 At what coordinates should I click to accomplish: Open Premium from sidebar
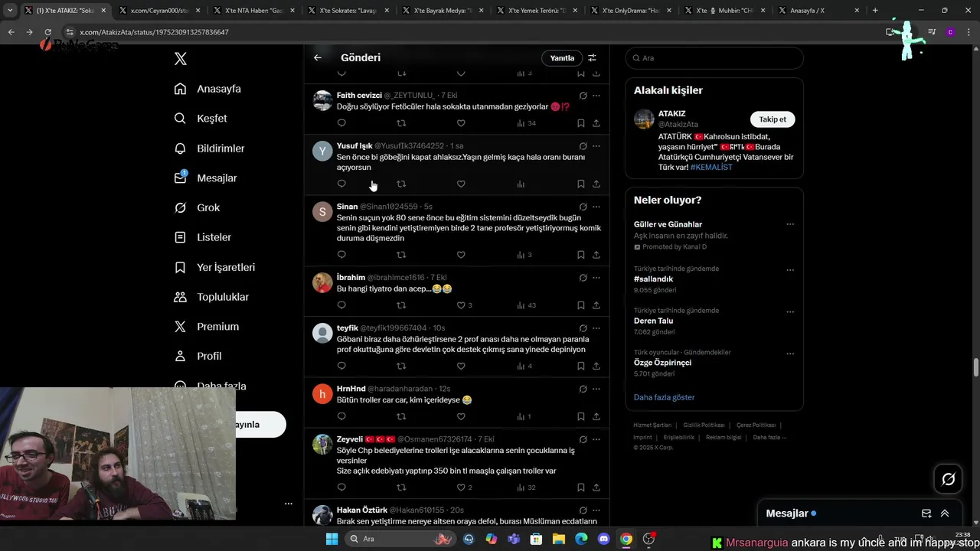[206, 326]
